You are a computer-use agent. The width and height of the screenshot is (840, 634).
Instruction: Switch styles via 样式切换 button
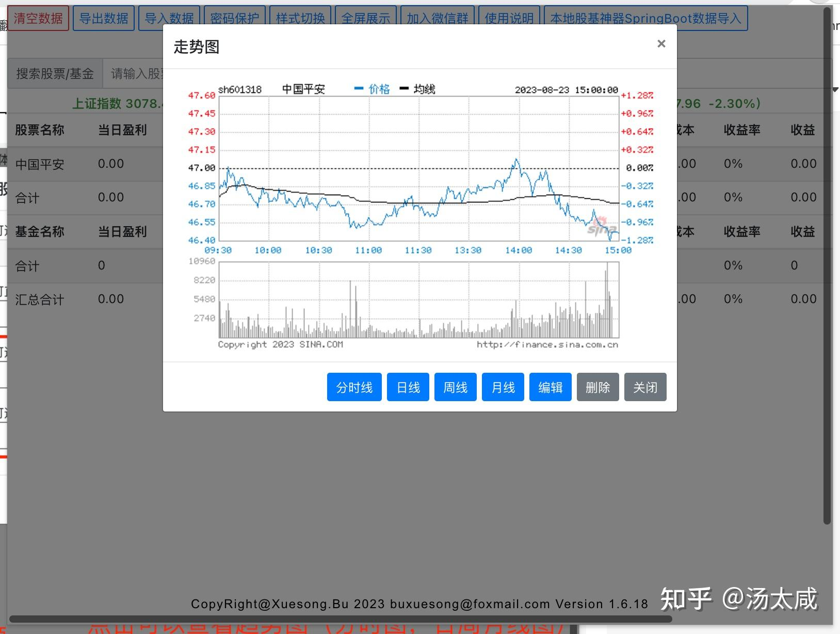(300, 18)
